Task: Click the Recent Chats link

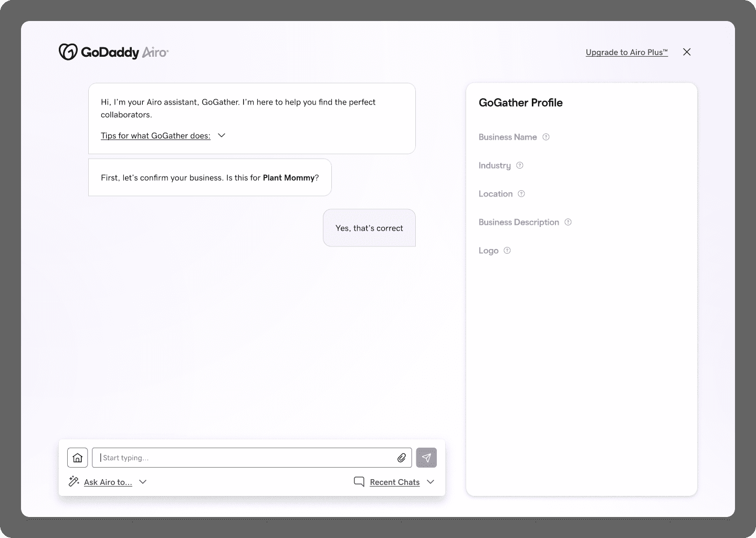Action: (x=395, y=482)
